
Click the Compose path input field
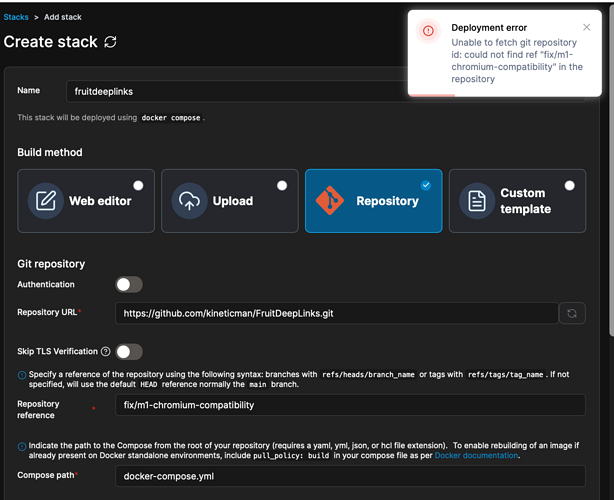click(x=350, y=476)
